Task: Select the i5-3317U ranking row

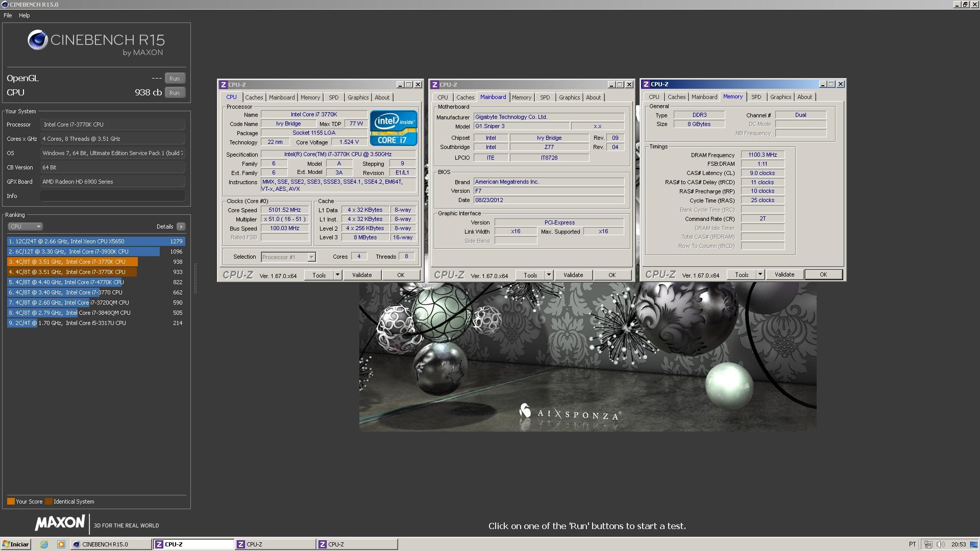Action: coord(96,323)
